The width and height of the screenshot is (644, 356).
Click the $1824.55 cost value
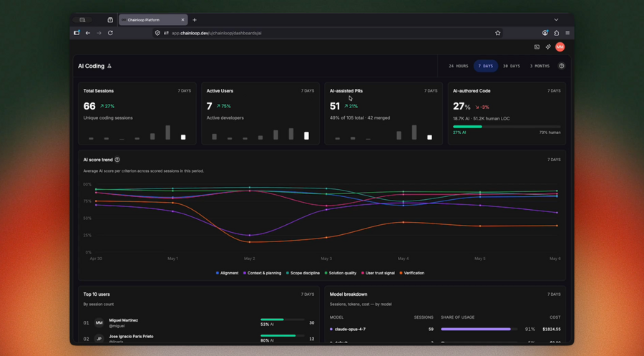click(552, 329)
